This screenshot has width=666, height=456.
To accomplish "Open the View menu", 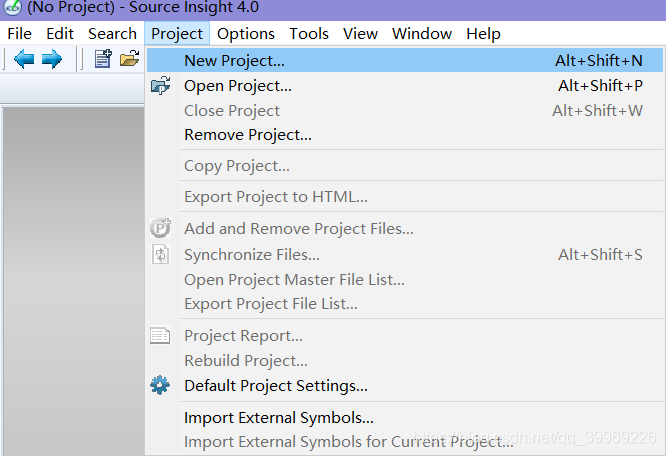I will pos(360,34).
